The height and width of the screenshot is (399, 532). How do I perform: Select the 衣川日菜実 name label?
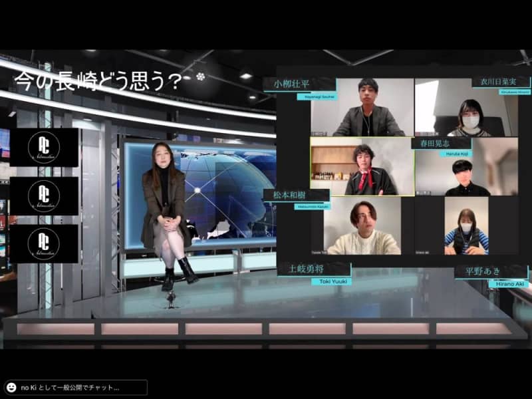501,82
